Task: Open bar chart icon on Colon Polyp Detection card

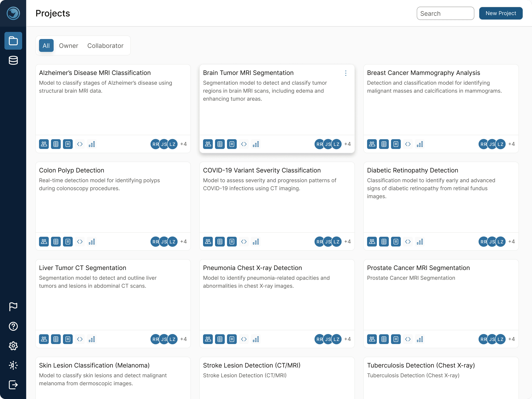Action: [x=92, y=241]
